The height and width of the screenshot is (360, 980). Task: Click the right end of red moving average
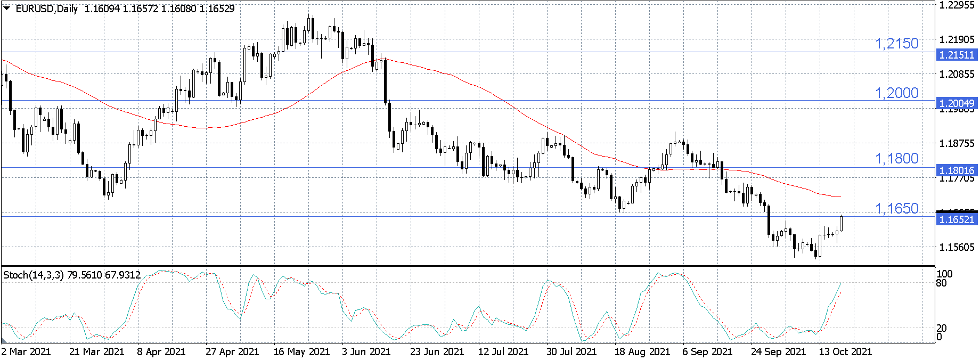[x=840, y=197]
